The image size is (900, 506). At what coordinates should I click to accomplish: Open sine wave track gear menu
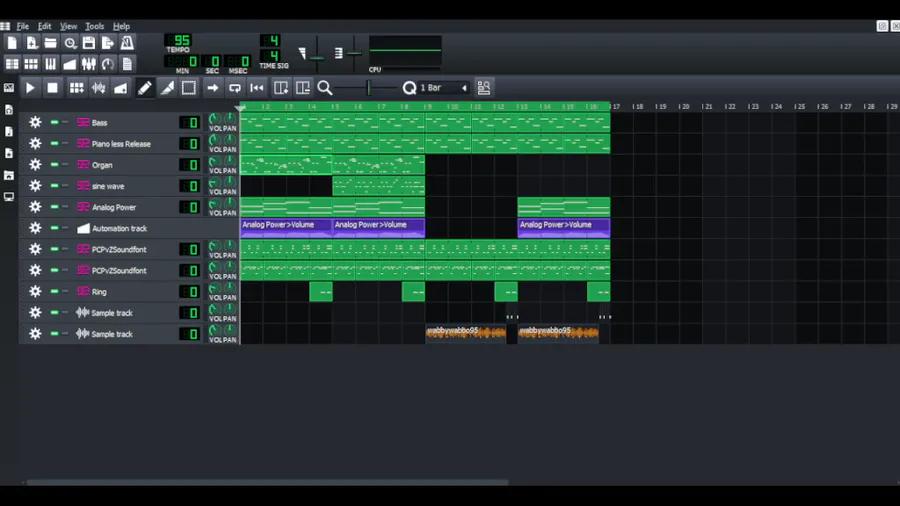coord(35,186)
